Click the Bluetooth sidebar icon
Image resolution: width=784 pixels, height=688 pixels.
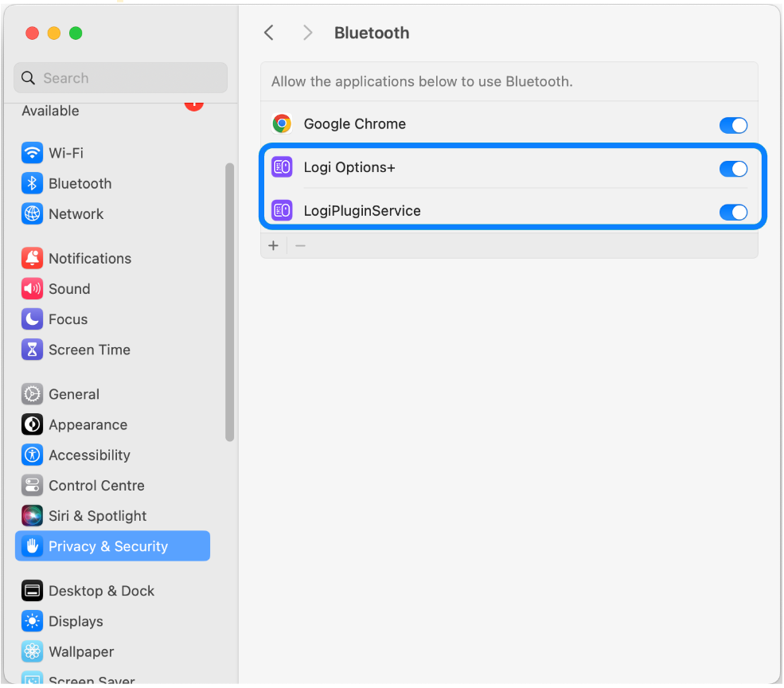tap(32, 183)
